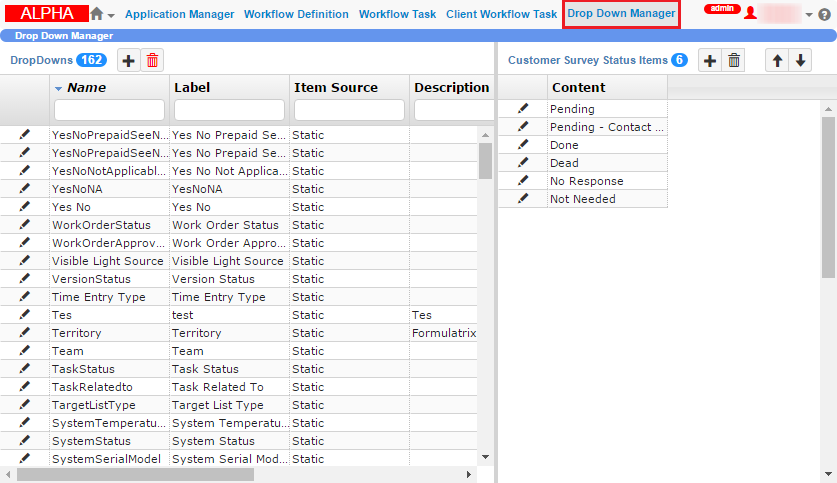
Task: Expand the dropdown arrow beside home icon
Action: [x=111, y=16]
